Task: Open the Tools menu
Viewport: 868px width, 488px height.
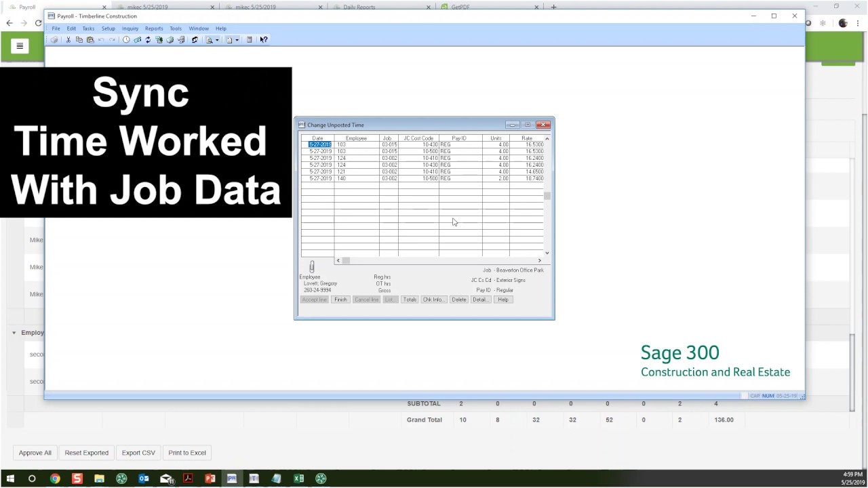Action: click(176, 28)
